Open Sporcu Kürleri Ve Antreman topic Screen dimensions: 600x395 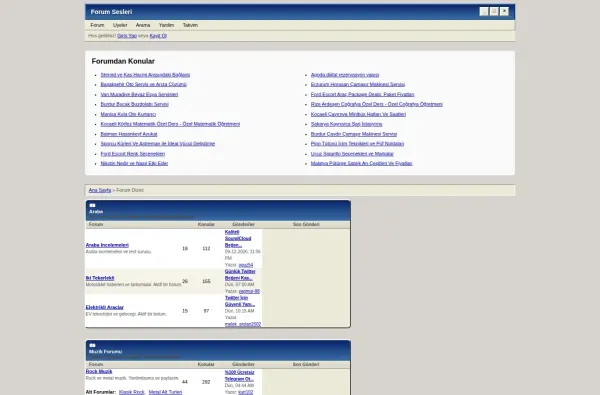[x=158, y=144]
